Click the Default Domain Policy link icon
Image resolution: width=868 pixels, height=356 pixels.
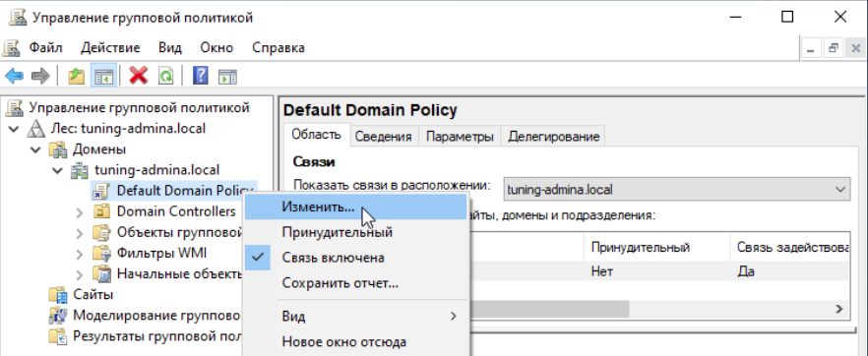[102, 191]
